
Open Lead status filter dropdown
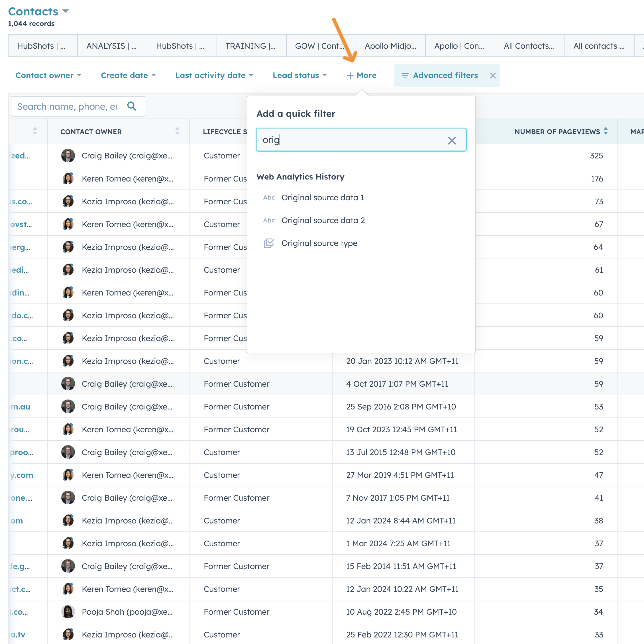point(299,76)
